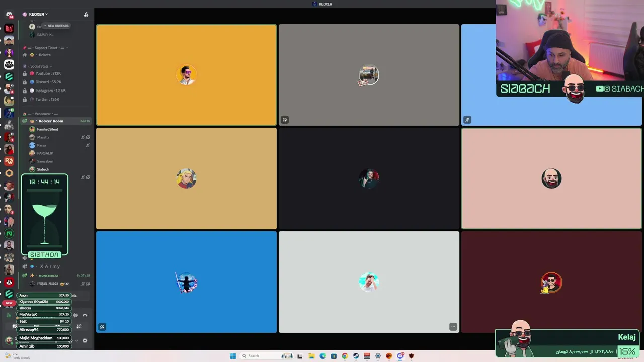Expand output device options chevron

(x=76, y=340)
